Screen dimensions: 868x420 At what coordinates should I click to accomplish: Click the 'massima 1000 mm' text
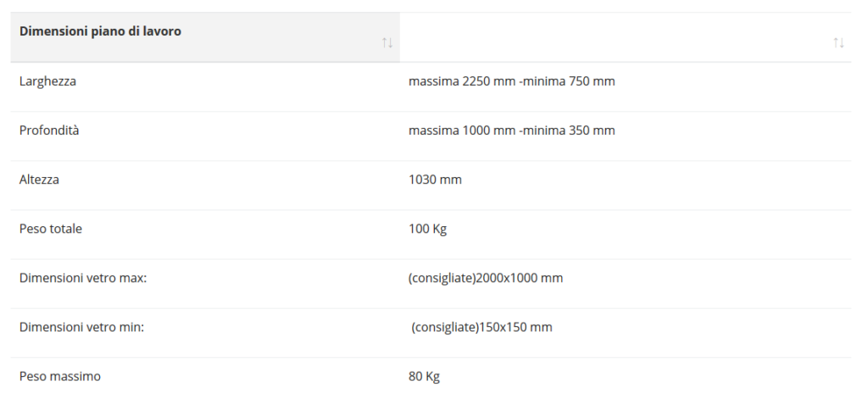(x=461, y=130)
